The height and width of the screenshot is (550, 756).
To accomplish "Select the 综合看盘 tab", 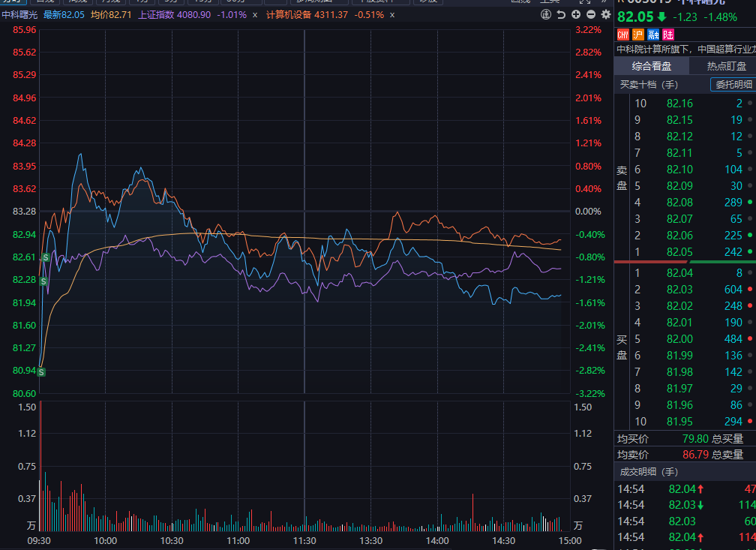I will pos(651,66).
